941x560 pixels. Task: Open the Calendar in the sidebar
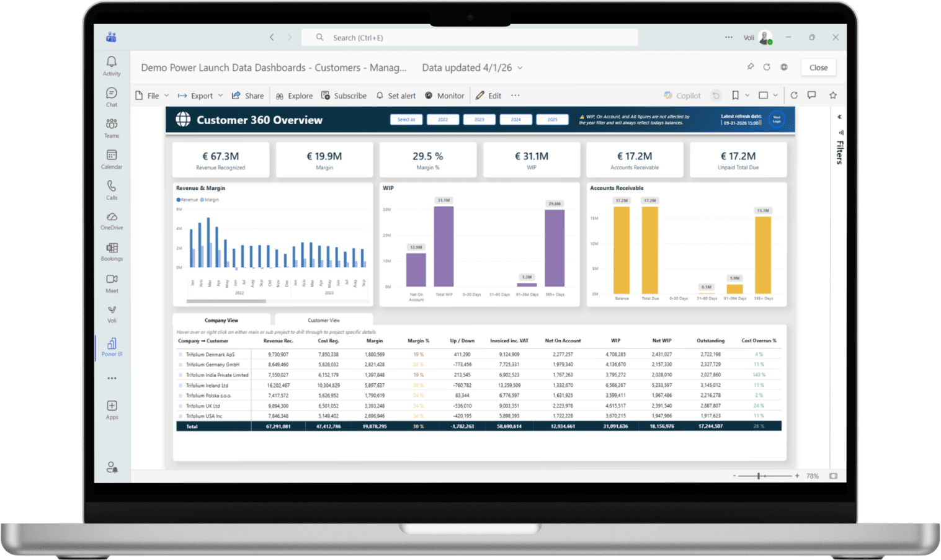click(112, 158)
